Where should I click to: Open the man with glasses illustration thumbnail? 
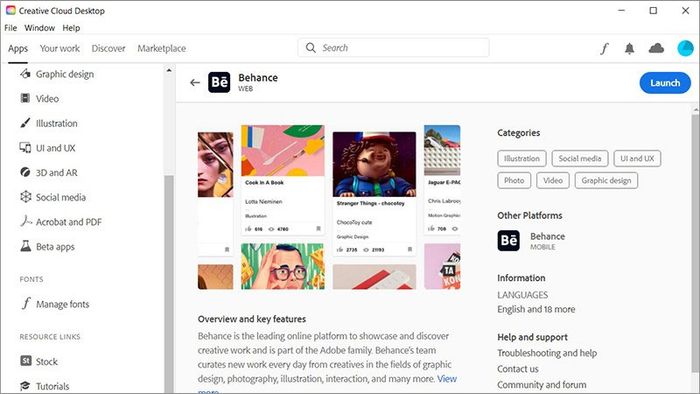click(283, 266)
